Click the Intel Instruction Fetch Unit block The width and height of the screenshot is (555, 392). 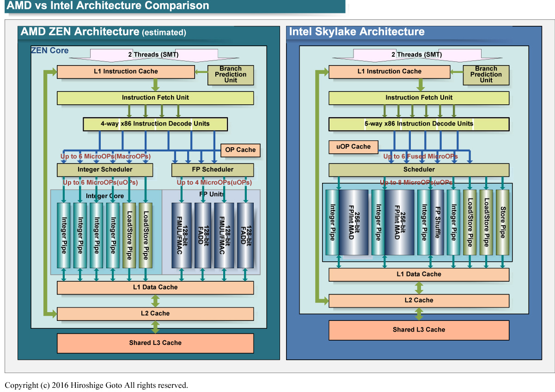[419, 98]
